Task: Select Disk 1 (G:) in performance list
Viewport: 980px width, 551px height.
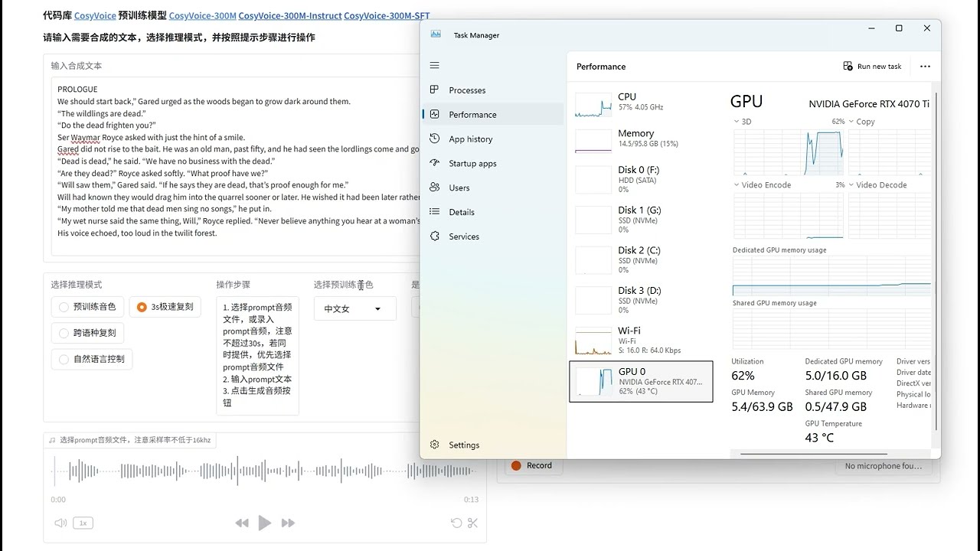Action: coord(641,220)
